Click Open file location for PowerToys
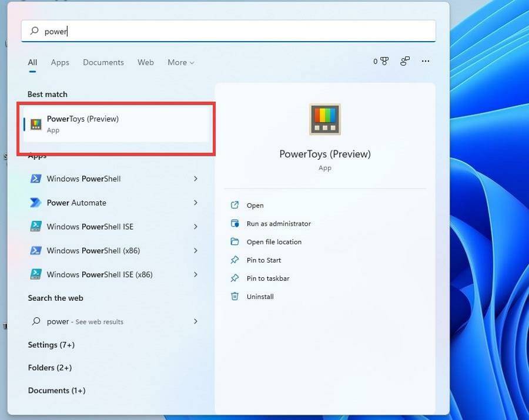Screen dimensions: 529x420 [x=274, y=241]
